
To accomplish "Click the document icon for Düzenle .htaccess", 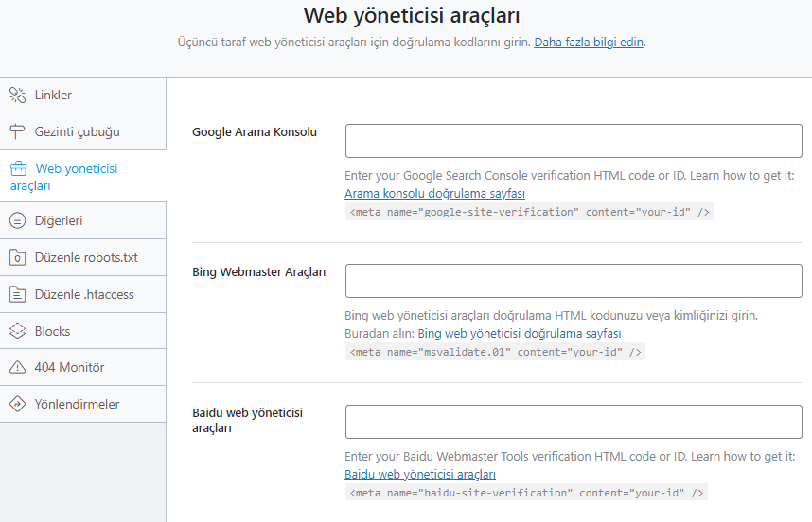I will click(17, 294).
